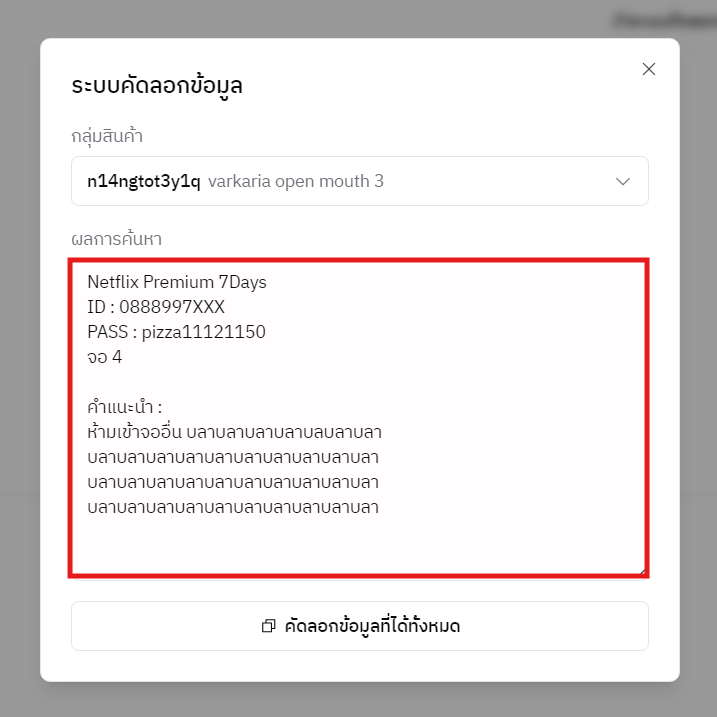Image resolution: width=717 pixels, height=717 pixels.
Task: Click the text area resize handle
Action: (641, 570)
